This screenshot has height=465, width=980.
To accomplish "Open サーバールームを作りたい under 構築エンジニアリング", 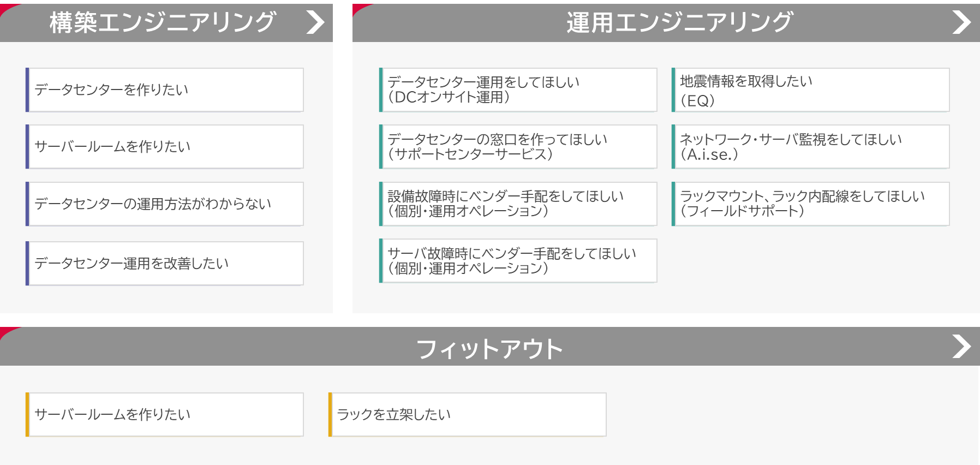I will (x=165, y=147).
